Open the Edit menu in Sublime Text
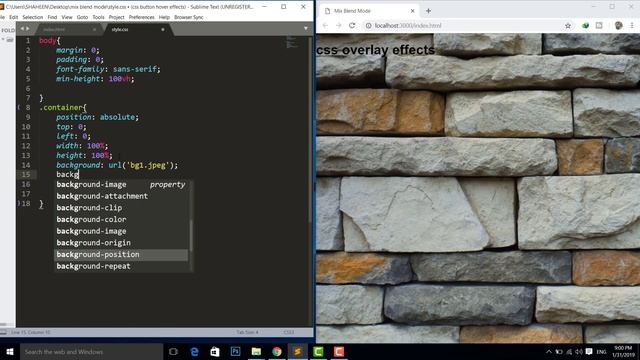 (13, 17)
